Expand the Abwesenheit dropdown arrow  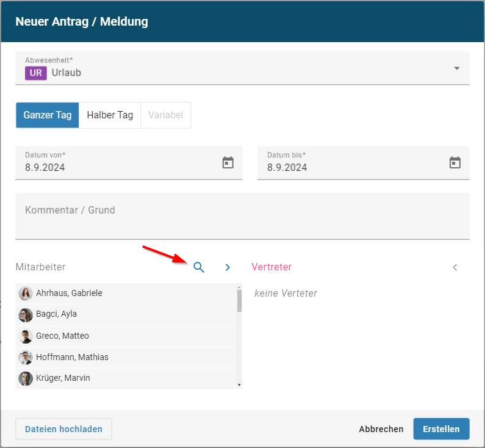456,68
